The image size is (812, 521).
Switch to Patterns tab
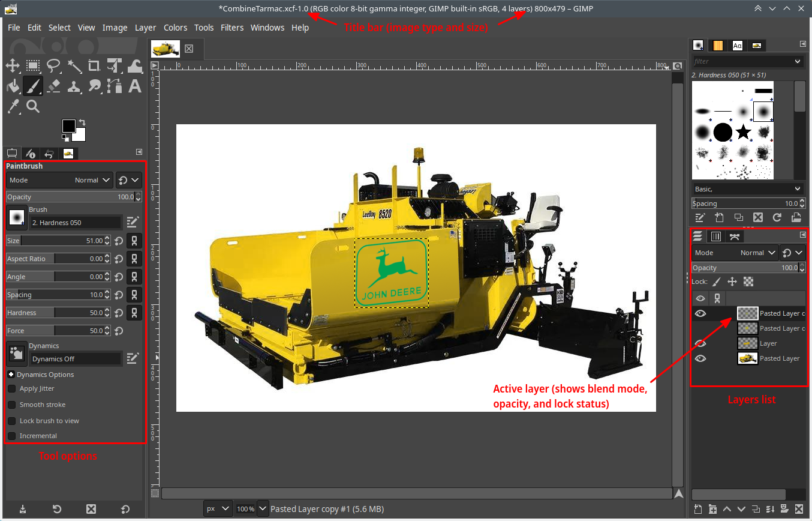tap(718, 46)
